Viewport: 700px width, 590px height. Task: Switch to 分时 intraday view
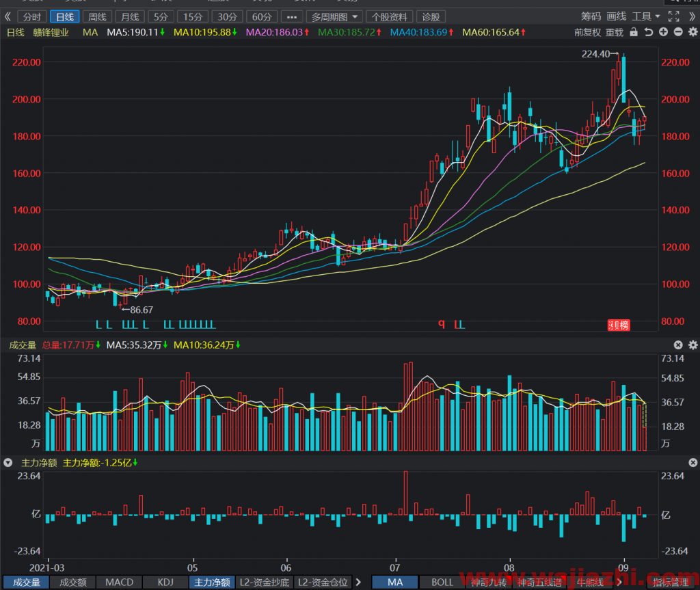(32, 17)
